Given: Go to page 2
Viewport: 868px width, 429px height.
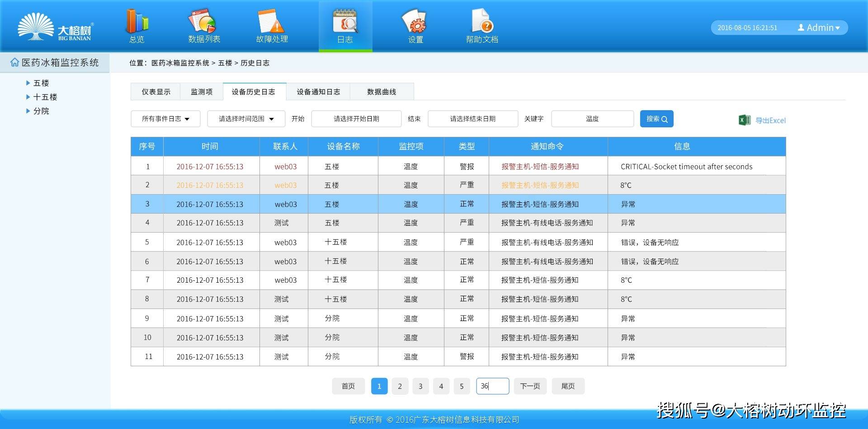Looking at the screenshot, I should tap(400, 386).
